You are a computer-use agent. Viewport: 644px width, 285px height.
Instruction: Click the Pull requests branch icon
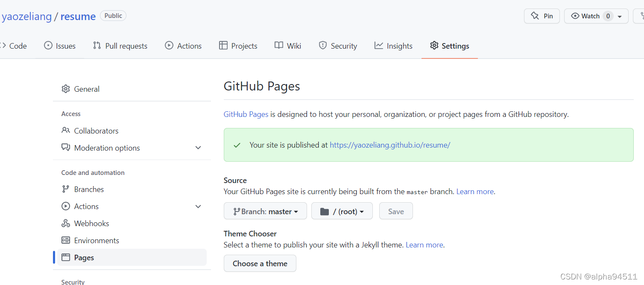point(97,45)
